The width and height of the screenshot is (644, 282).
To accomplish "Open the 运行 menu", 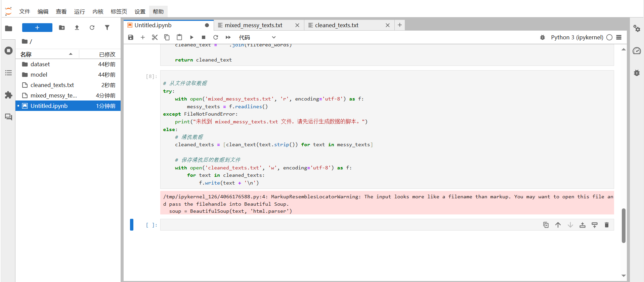I will pyautogui.click(x=80, y=11).
